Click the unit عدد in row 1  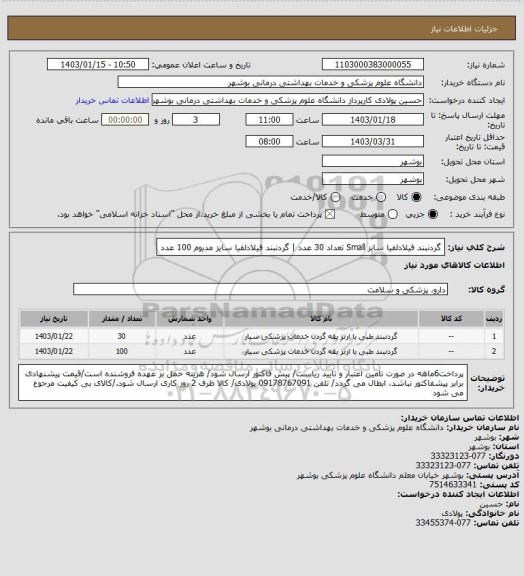[190, 336]
